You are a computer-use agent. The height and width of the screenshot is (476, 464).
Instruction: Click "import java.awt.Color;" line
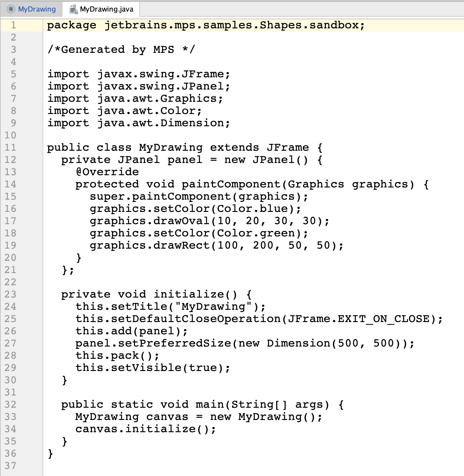click(x=125, y=111)
